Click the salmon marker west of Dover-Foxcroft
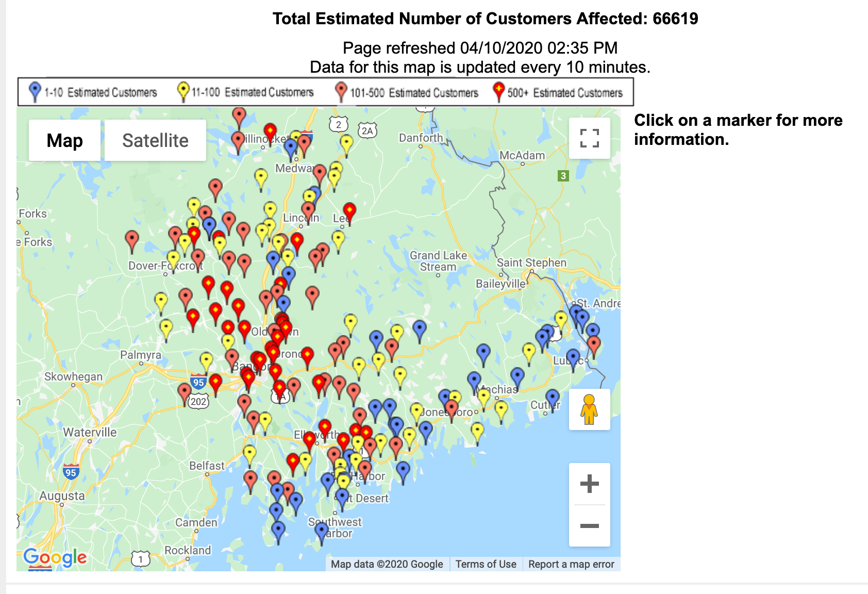 pyautogui.click(x=132, y=241)
